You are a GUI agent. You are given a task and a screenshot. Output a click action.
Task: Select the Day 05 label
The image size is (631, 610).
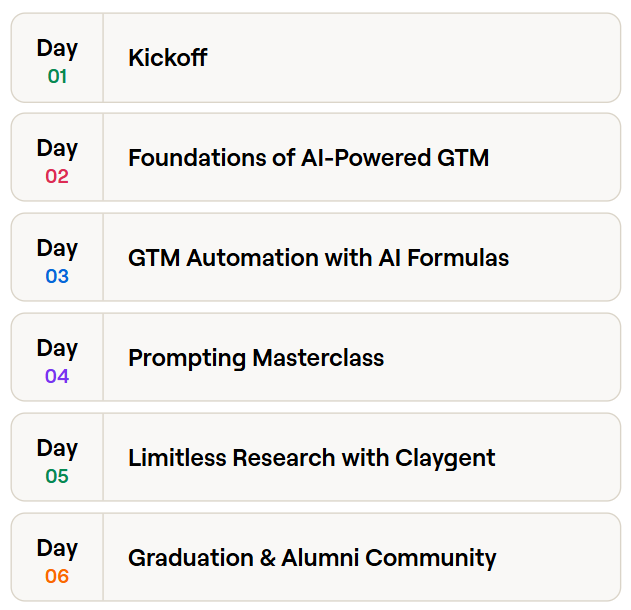(x=57, y=460)
